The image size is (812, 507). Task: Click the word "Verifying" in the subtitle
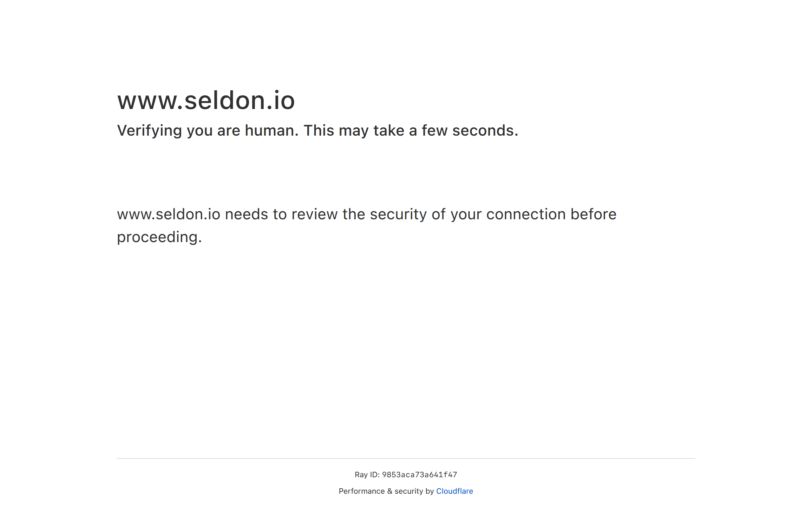[149, 131]
